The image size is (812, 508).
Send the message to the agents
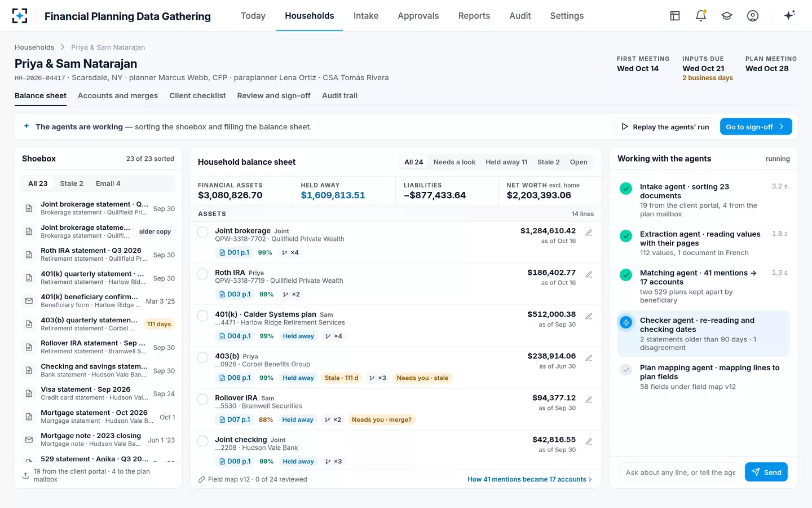[x=766, y=472]
